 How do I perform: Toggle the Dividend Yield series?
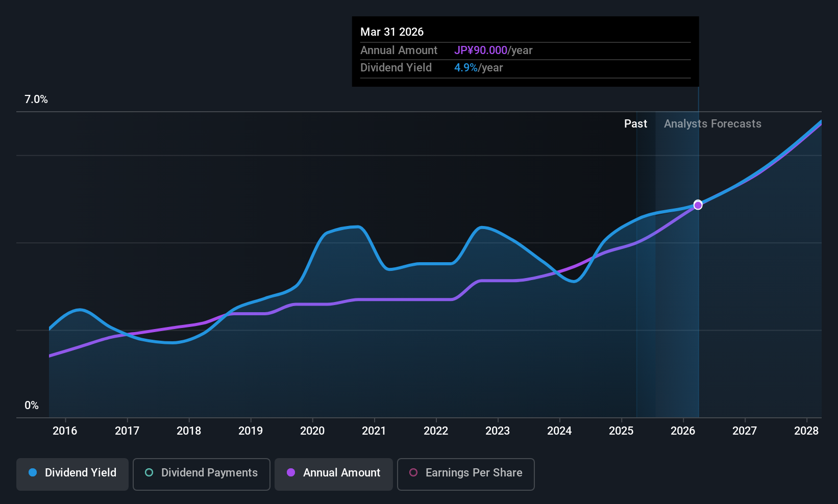[72, 474]
